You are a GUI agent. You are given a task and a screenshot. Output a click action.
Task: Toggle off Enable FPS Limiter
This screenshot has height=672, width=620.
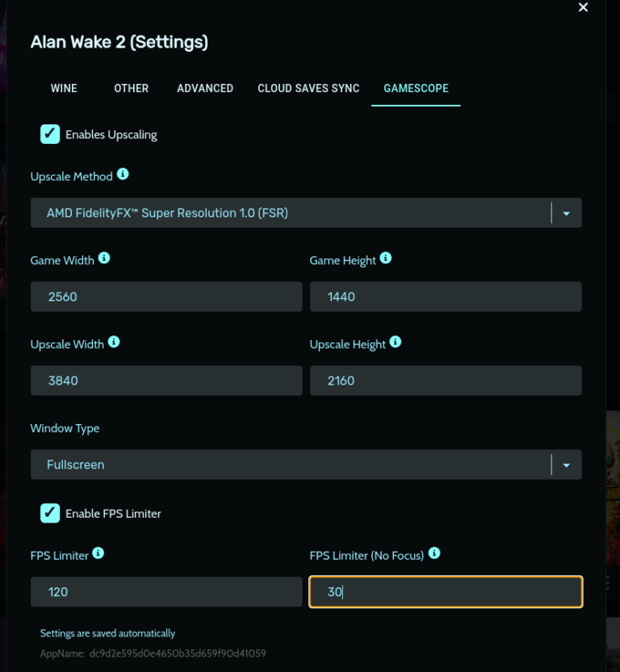click(x=50, y=513)
